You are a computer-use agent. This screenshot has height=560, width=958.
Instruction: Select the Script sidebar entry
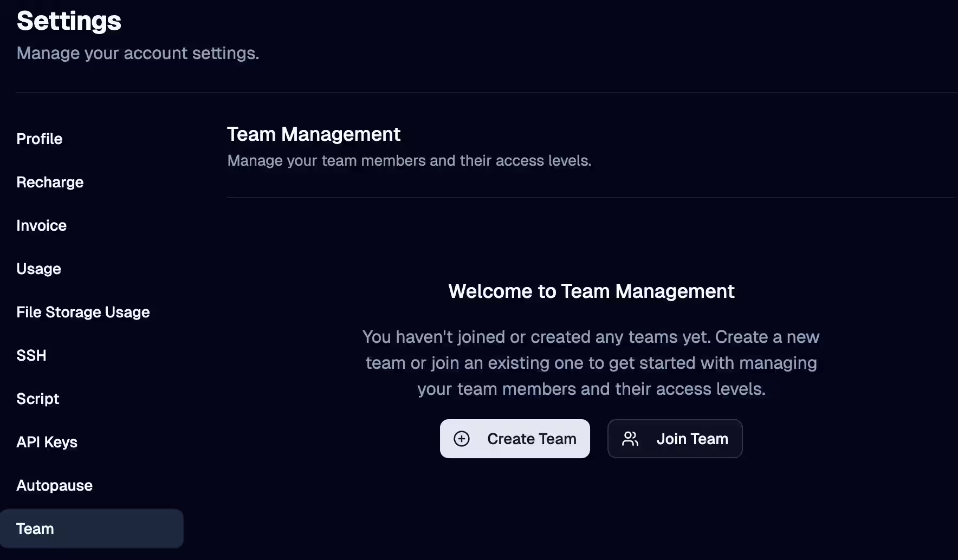point(37,399)
